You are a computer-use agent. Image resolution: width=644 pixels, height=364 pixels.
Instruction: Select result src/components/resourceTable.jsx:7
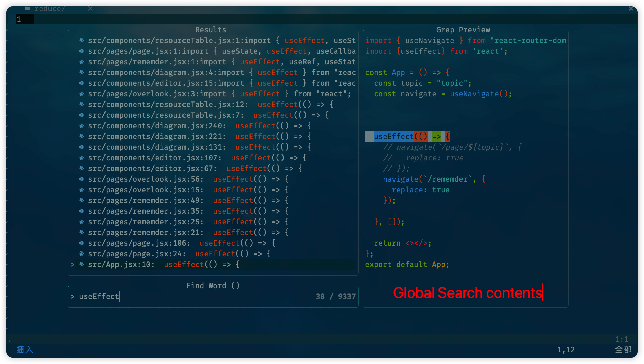(x=213, y=115)
